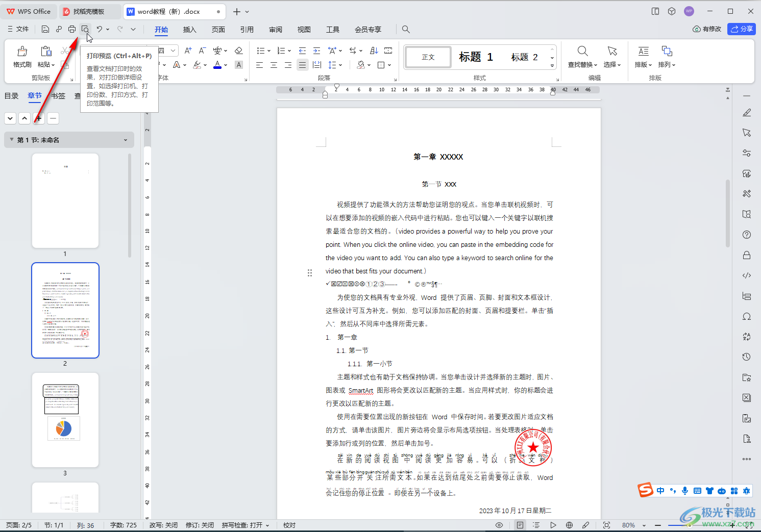Viewport: 761px width, 532px height.
Task: Click the Format Painter brush icon
Action: [x=22, y=51]
